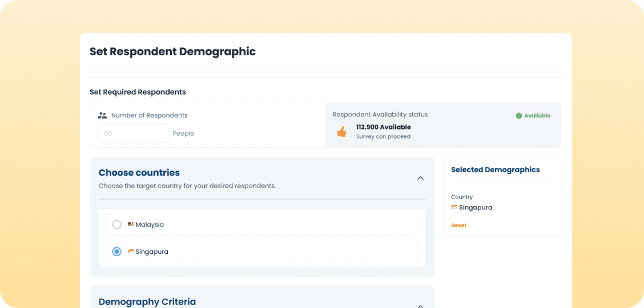Click the 'People' unit label
Image resolution: width=644 pixels, height=308 pixels.
[183, 133]
